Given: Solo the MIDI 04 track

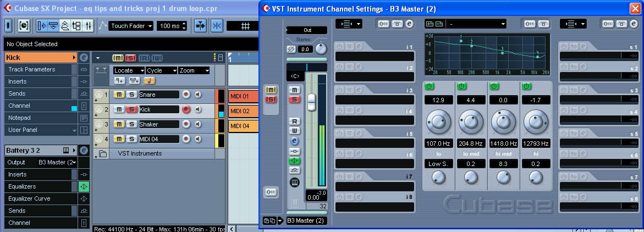Looking at the screenshot, I should tap(131, 139).
